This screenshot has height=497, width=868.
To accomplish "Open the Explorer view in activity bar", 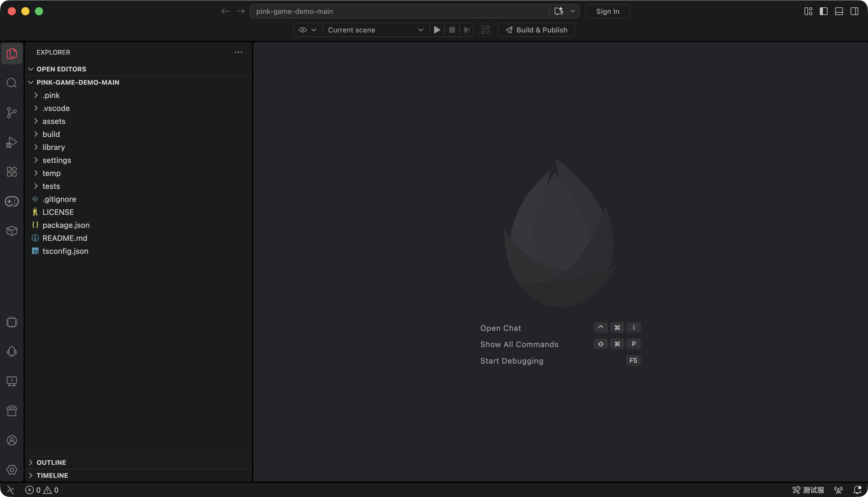I will [12, 54].
